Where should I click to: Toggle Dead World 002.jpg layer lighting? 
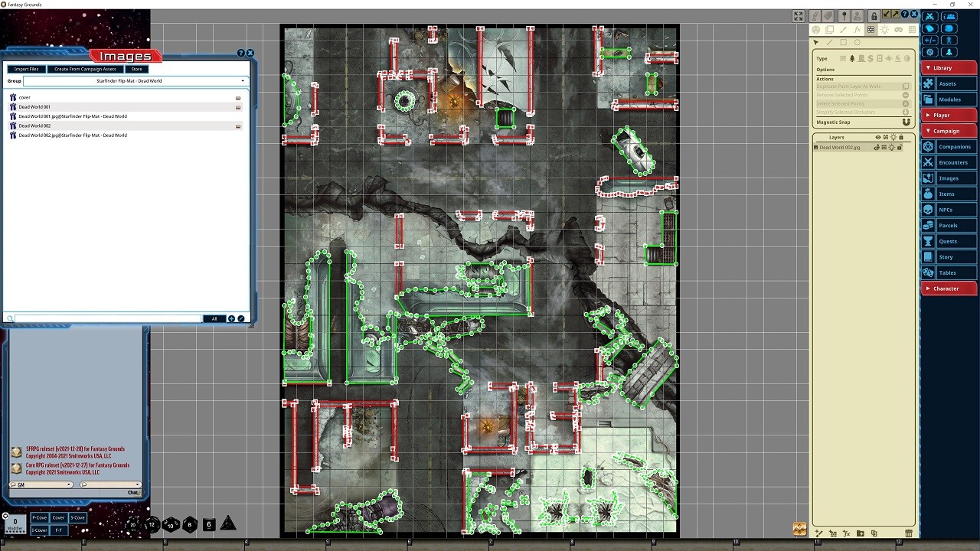point(892,147)
